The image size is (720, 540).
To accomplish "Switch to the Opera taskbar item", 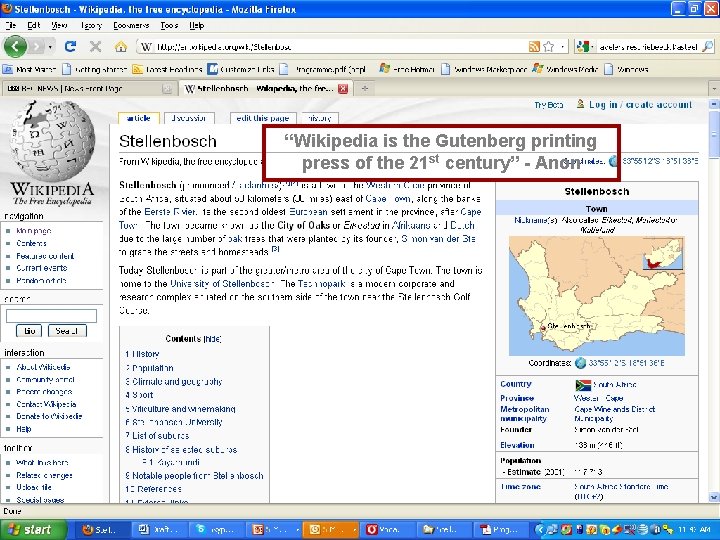I will coord(387,529).
